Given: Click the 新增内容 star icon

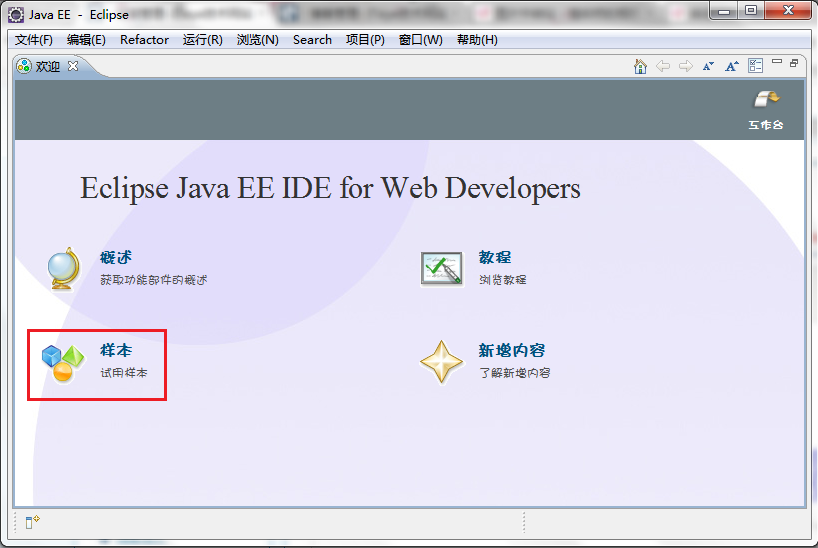Looking at the screenshot, I should [x=441, y=362].
